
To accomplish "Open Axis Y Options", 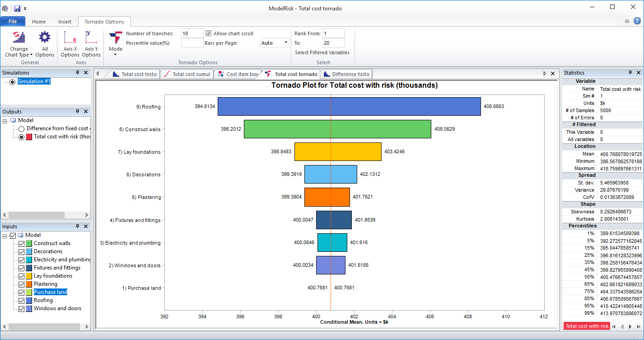I will 91,44.
